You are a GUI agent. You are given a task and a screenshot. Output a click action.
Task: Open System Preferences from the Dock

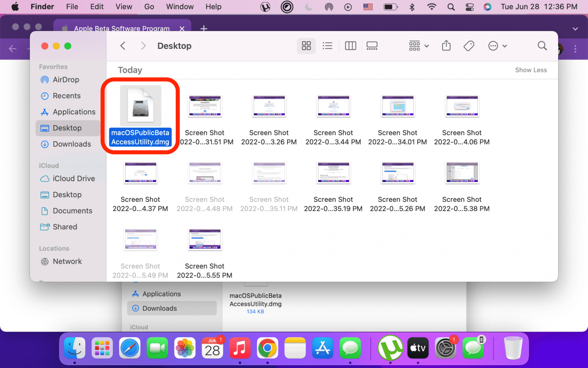445,348
